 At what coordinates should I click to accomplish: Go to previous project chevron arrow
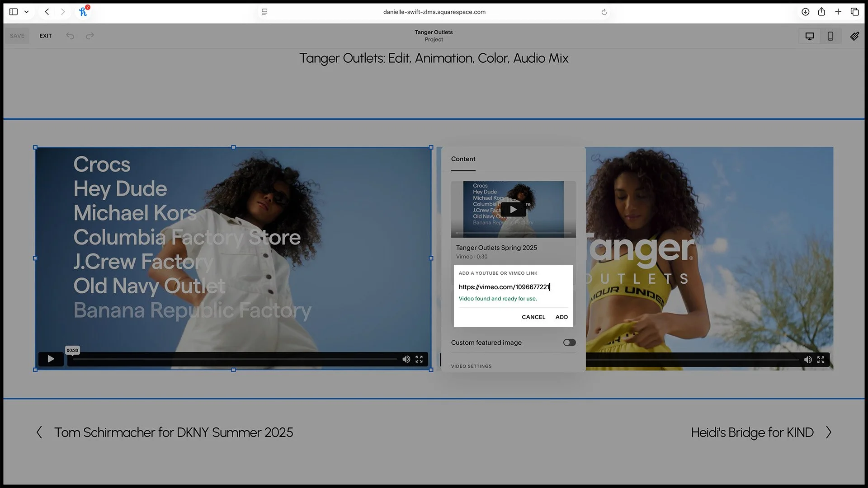coord(39,432)
